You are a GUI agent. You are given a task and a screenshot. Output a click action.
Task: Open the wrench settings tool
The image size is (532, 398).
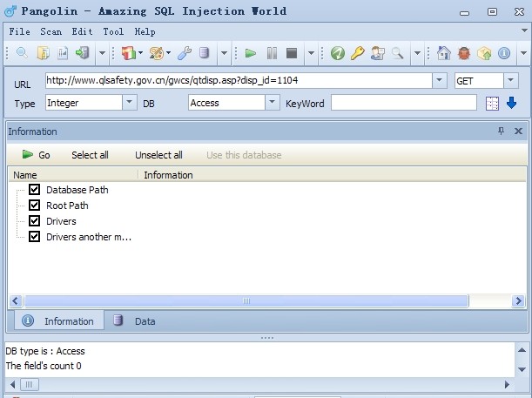pyautogui.click(x=185, y=53)
